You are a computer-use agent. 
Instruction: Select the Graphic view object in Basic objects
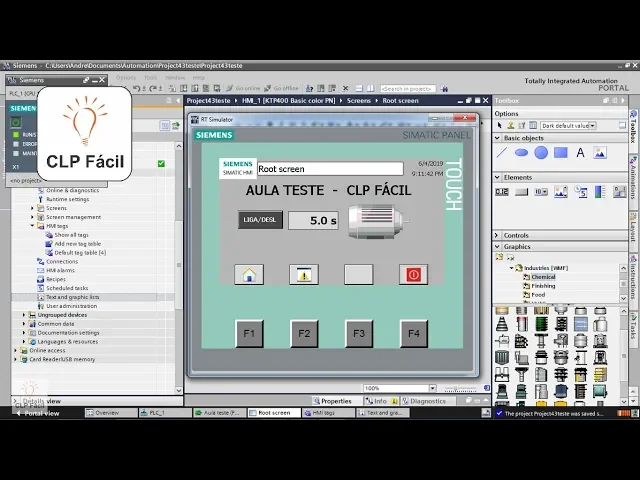[x=600, y=153]
